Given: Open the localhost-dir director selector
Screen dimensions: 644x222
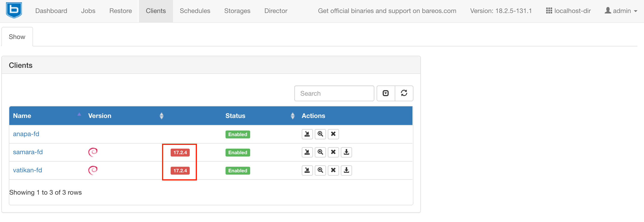Looking at the screenshot, I should coord(568,11).
